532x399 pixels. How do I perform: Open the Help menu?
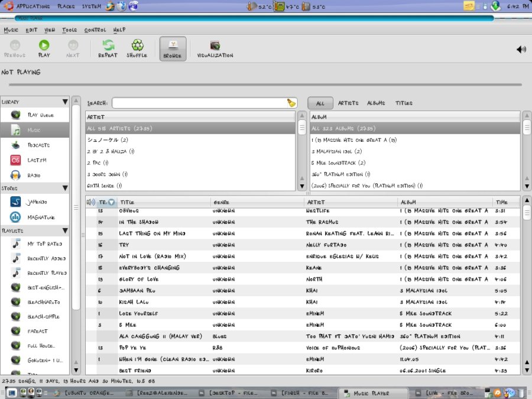click(119, 30)
